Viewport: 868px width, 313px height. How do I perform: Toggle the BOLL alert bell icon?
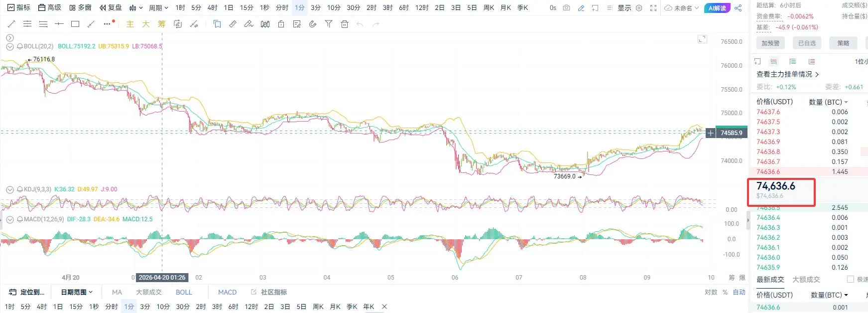pyautogui.click(x=20, y=46)
